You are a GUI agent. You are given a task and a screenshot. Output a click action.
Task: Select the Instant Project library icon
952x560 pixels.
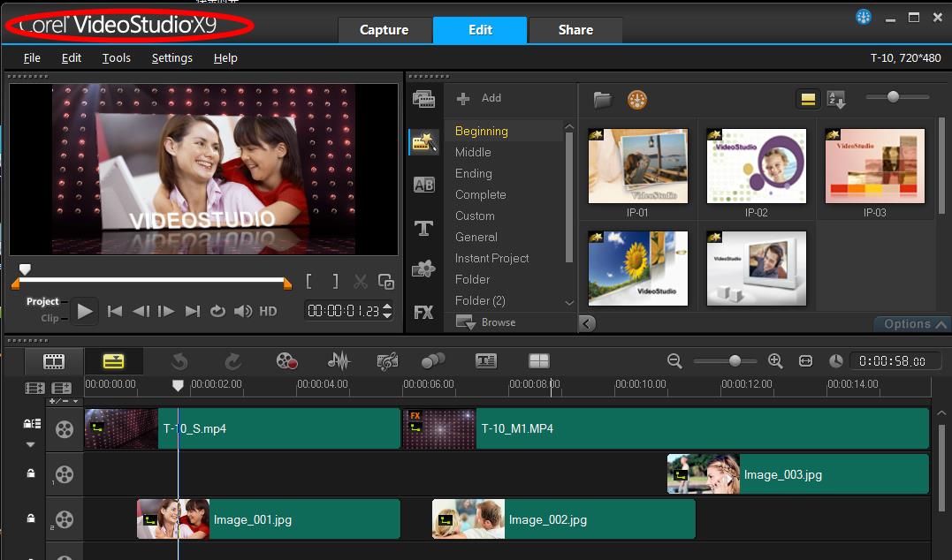tap(423, 141)
